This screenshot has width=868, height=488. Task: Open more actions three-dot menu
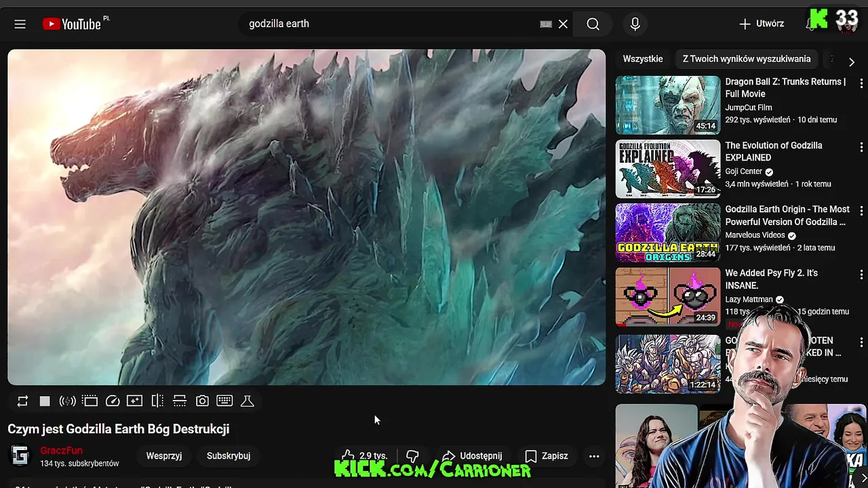tap(594, 456)
